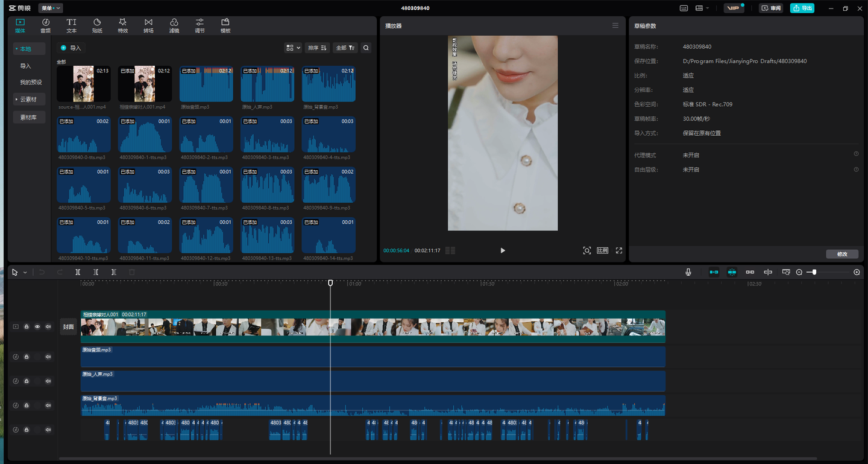Open the 特效 effects tab

[123, 25]
